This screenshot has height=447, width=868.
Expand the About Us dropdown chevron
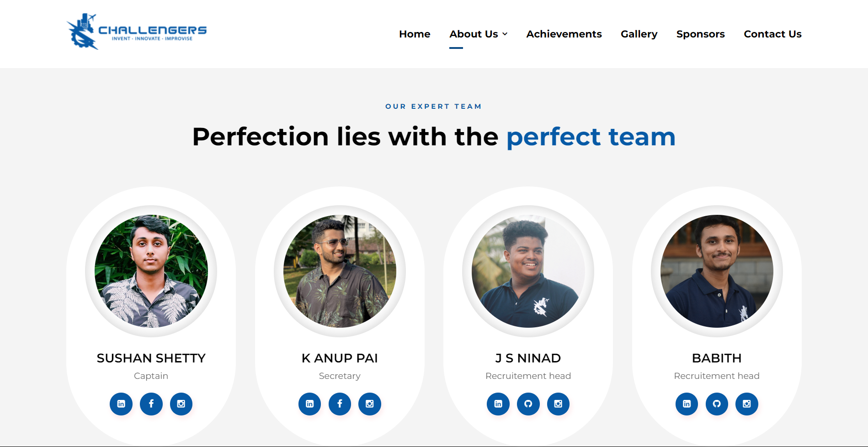[x=505, y=34]
